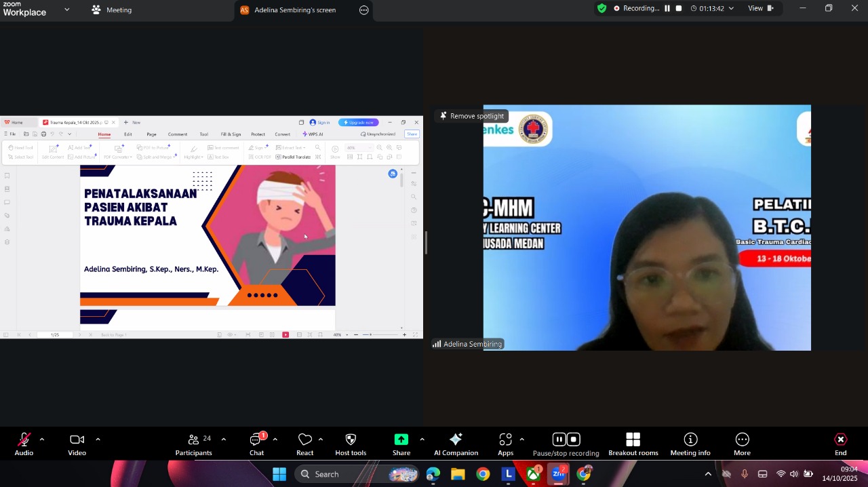Image resolution: width=868 pixels, height=487 pixels.
Task: Click the green Share screen icon
Action: 401,440
